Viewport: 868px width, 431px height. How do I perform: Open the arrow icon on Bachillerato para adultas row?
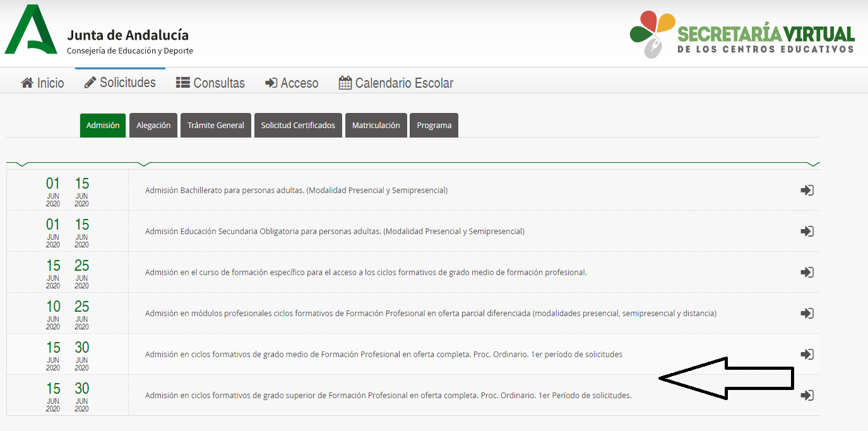coord(807,189)
